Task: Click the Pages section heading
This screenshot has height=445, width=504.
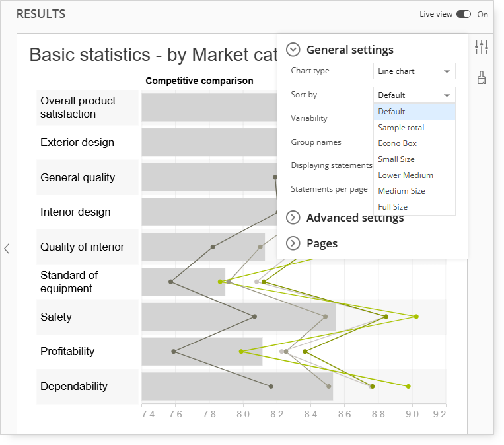Action: point(322,243)
